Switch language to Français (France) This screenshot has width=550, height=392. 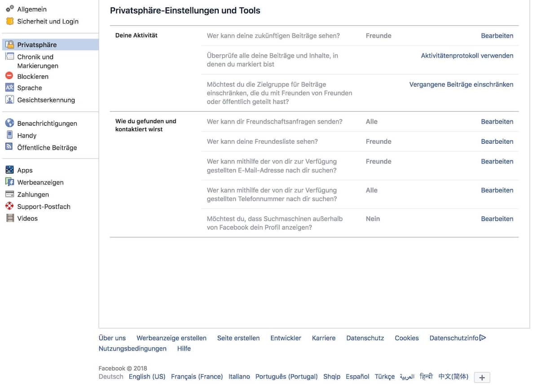197,377
